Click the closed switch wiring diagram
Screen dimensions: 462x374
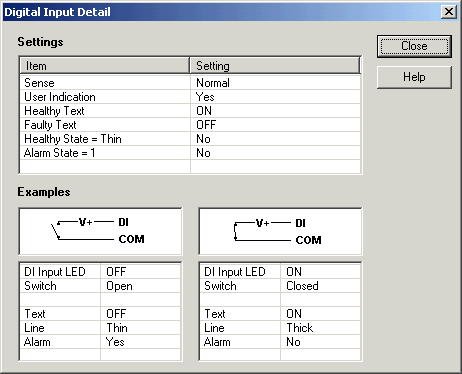click(x=280, y=231)
